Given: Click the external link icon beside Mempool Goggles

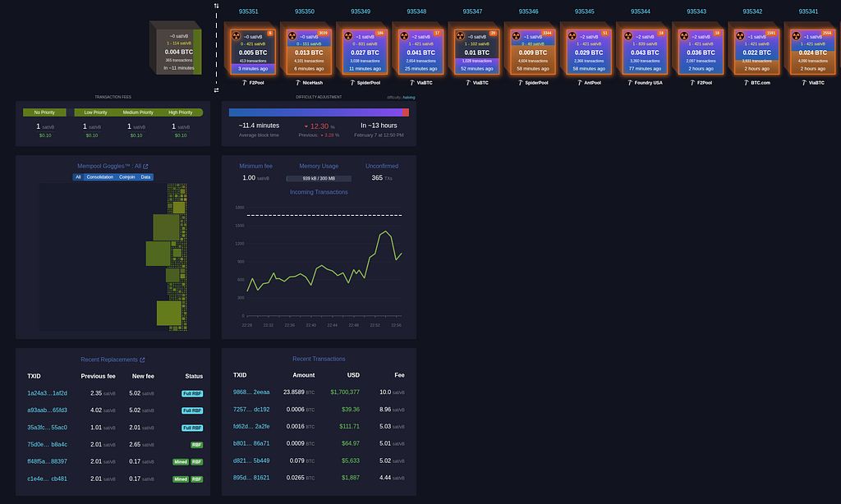Looking at the screenshot, I should (145, 167).
